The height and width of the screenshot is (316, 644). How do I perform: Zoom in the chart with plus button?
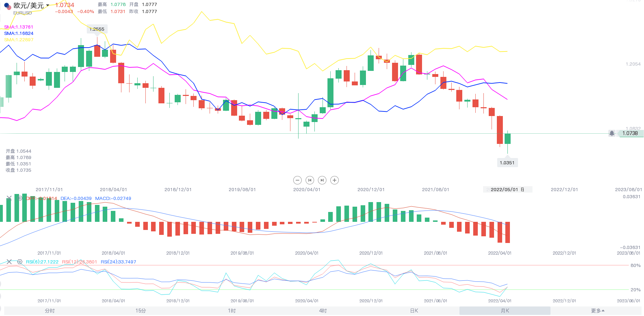click(x=335, y=180)
